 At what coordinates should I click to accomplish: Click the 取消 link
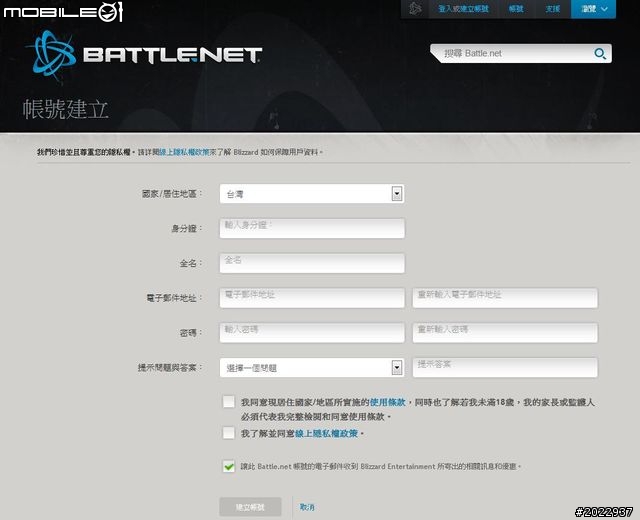coord(307,507)
